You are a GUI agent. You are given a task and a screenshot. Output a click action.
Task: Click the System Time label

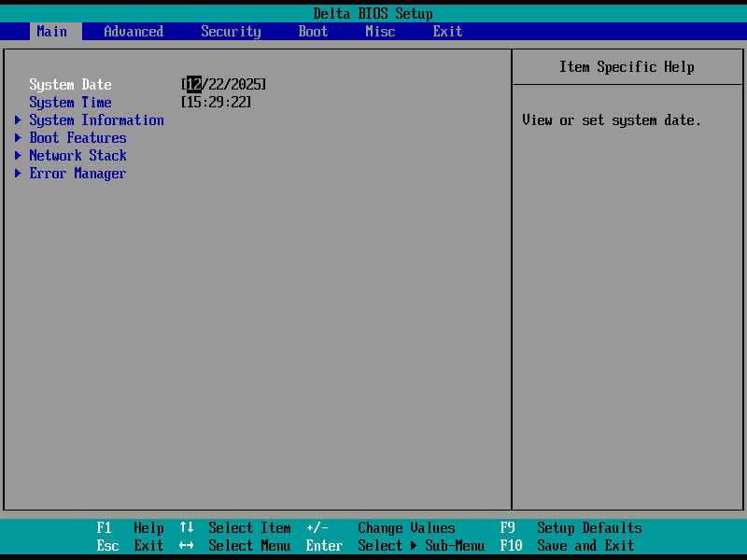tap(71, 103)
